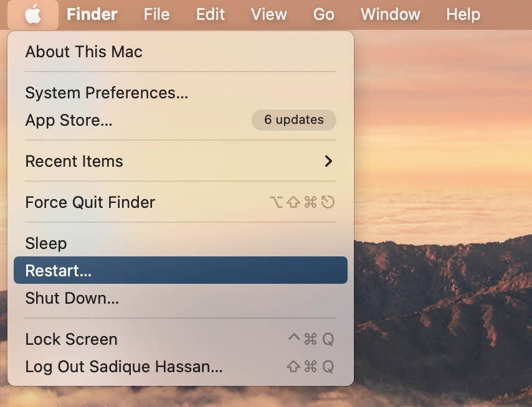Expand the Recent Items submenu
Viewport: 532px width, 407px height.
coord(74,161)
